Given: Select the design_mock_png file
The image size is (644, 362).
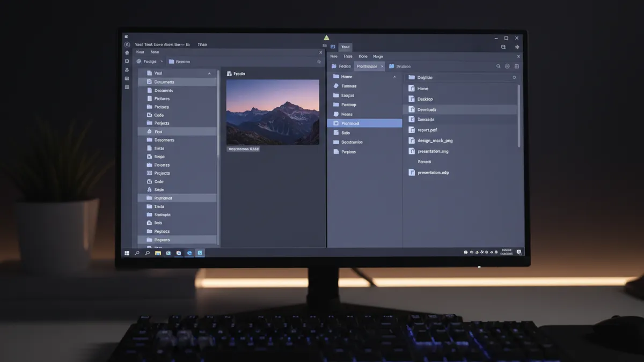Looking at the screenshot, I should [435, 141].
